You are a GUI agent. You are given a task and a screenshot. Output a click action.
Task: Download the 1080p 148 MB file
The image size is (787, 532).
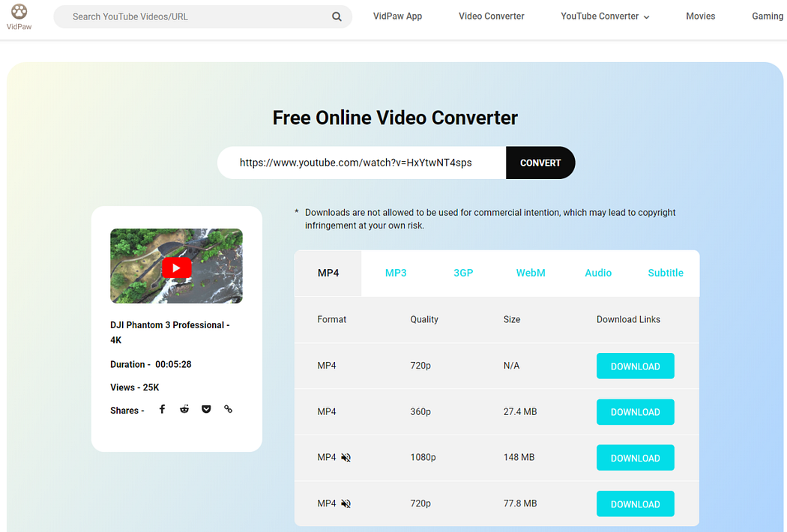[635, 458]
